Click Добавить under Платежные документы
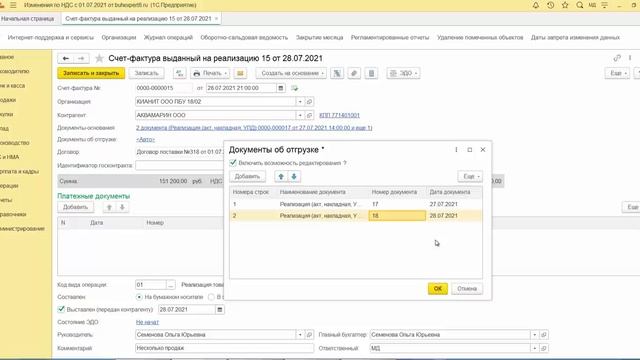The width and height of the screenshot is (640, 360). (76, 207)
